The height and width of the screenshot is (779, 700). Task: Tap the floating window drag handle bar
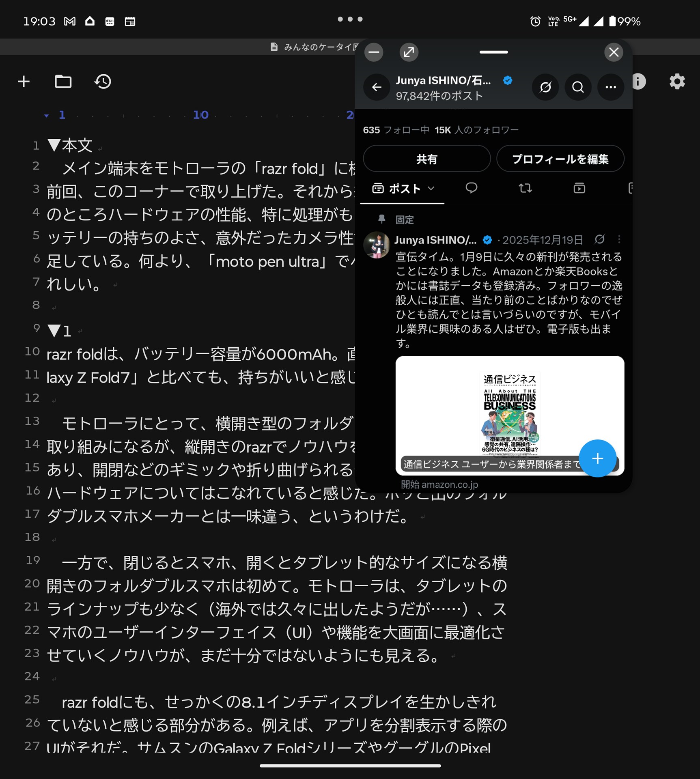point(493,52)
